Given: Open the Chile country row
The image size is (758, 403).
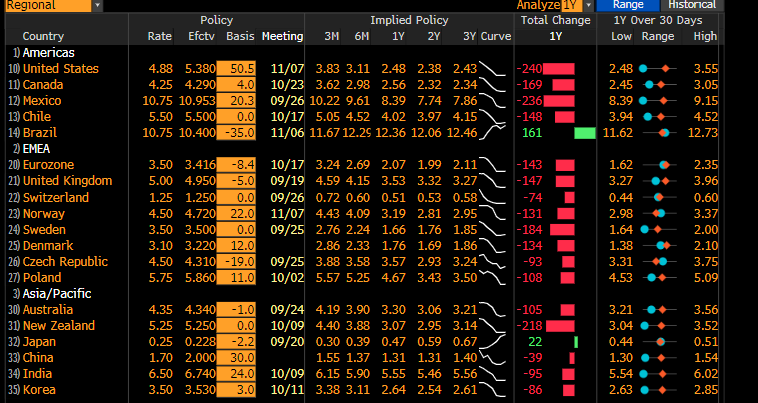Looking at the screenshot, I should pos(37,116).
